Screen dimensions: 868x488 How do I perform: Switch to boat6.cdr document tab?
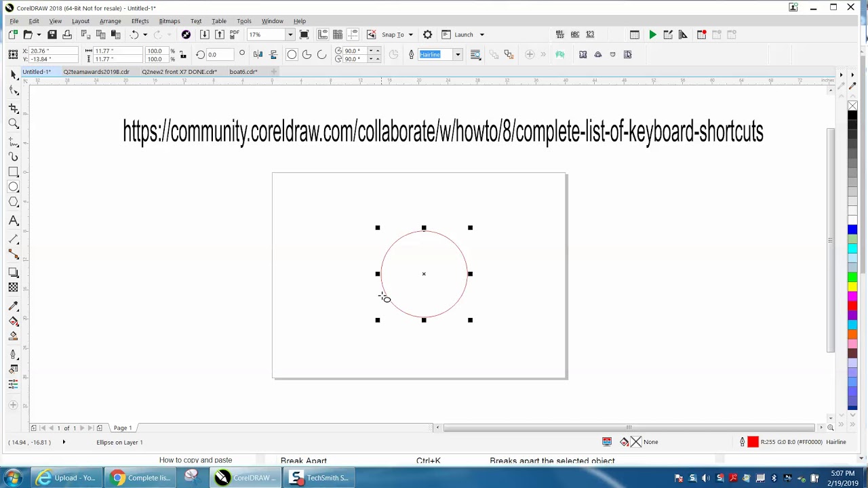coord(243,72)
